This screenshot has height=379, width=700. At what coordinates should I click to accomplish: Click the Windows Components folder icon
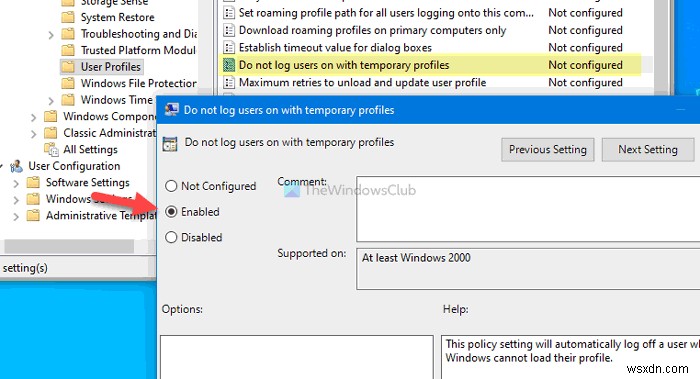(50, 116)
